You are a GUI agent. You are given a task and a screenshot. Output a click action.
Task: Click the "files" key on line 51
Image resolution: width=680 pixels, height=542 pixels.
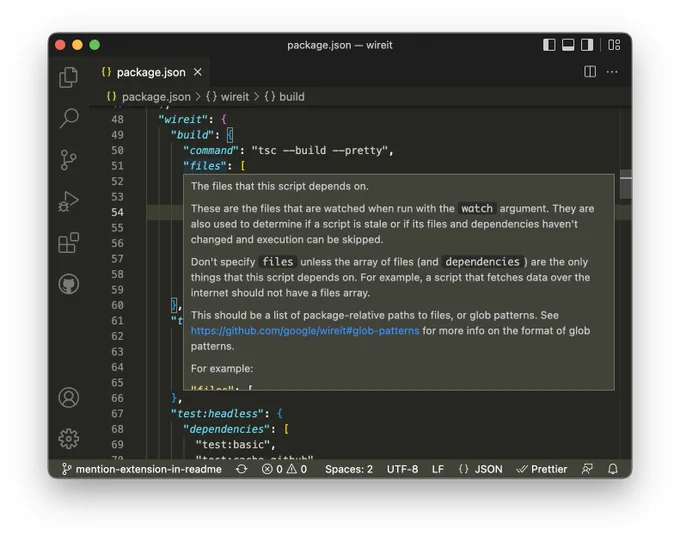tap(205, 166)
